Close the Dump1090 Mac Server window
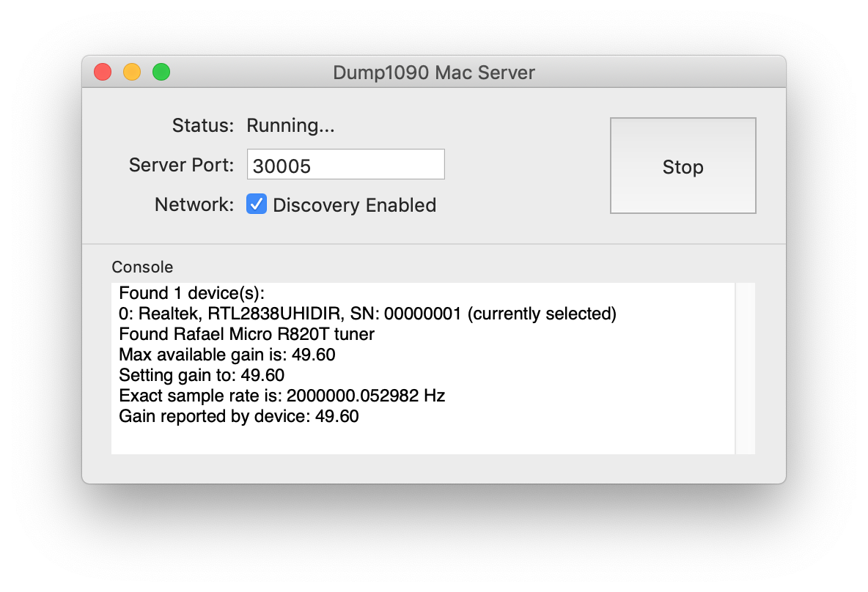The height and width of the screenshot is (592, 868). 103,73
